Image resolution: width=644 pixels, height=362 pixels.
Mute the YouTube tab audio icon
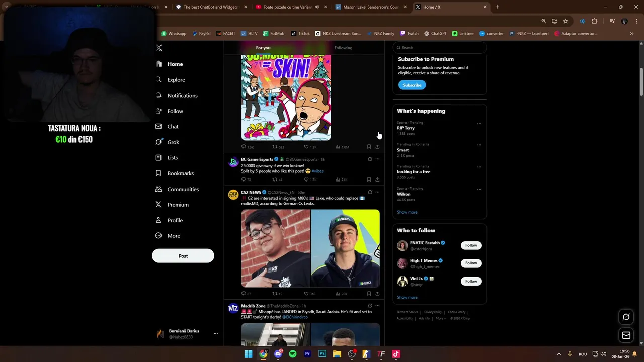click(317, 7)
